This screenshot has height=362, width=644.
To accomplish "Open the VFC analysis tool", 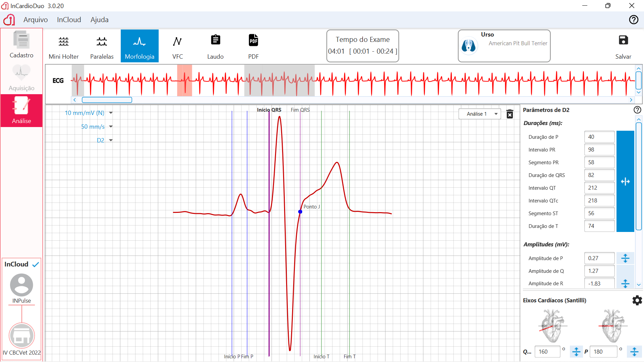I will (x=177, y=46).
